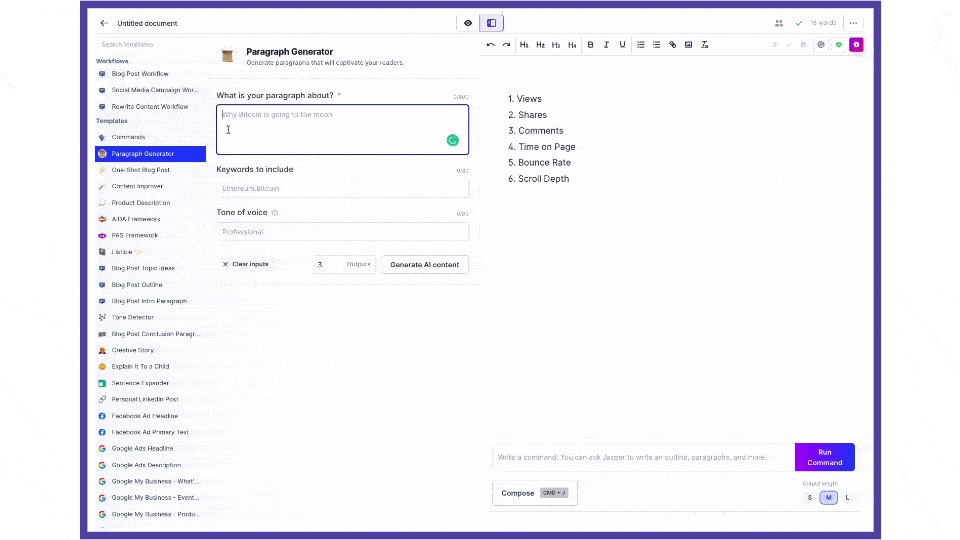
Task: Click the redo arrow in the editor toolbar
Action: coord(506,45)
